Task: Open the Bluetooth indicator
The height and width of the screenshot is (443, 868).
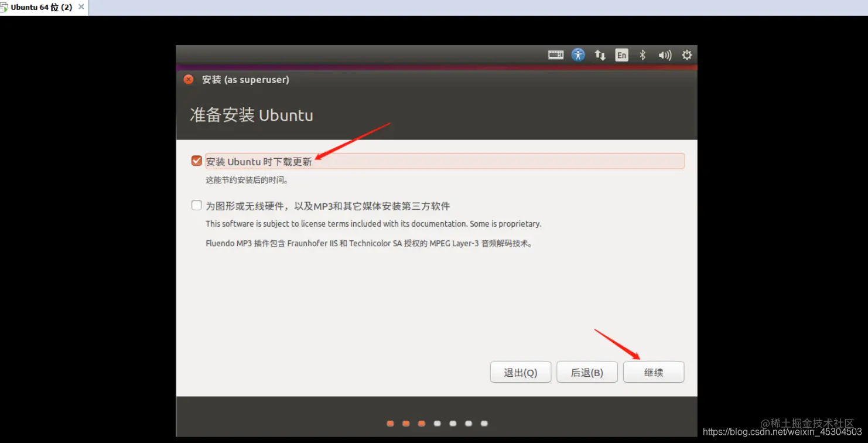Action: [x=643, y=55]
